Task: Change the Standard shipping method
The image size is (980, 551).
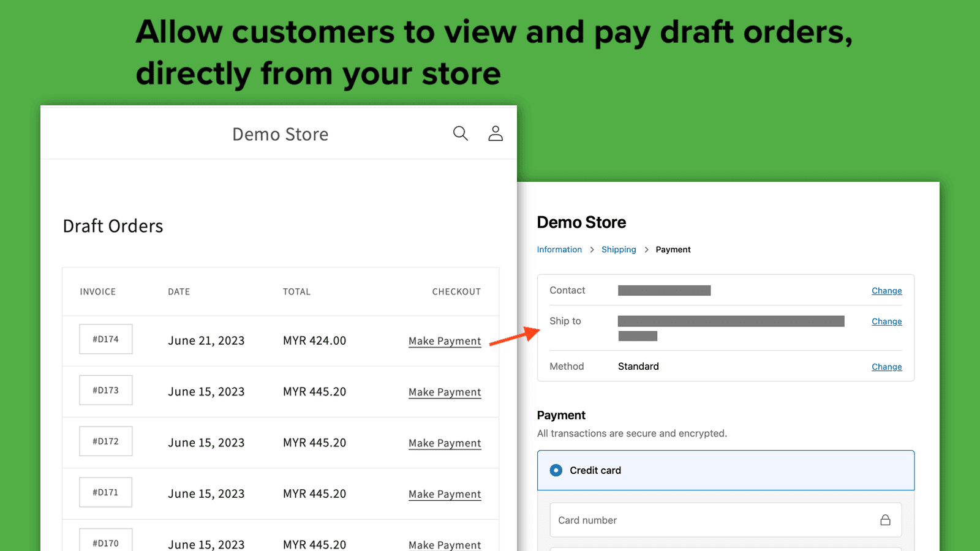Action: click(886, 366)
